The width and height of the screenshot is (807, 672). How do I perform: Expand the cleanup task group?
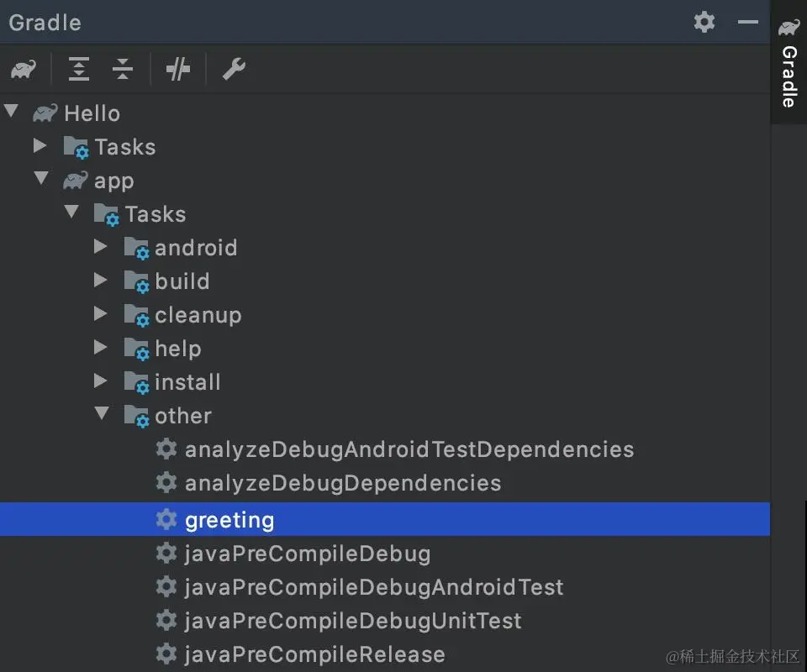click(100, 313)
